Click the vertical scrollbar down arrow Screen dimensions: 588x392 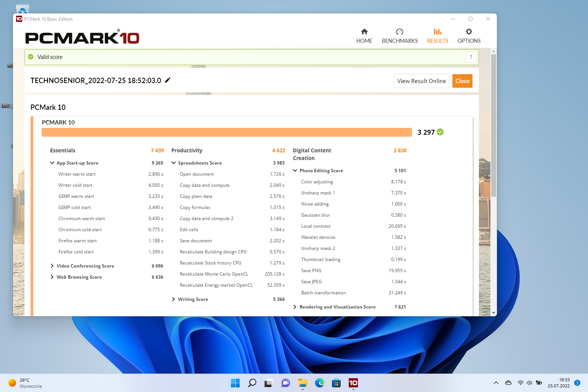pos(493,313)
